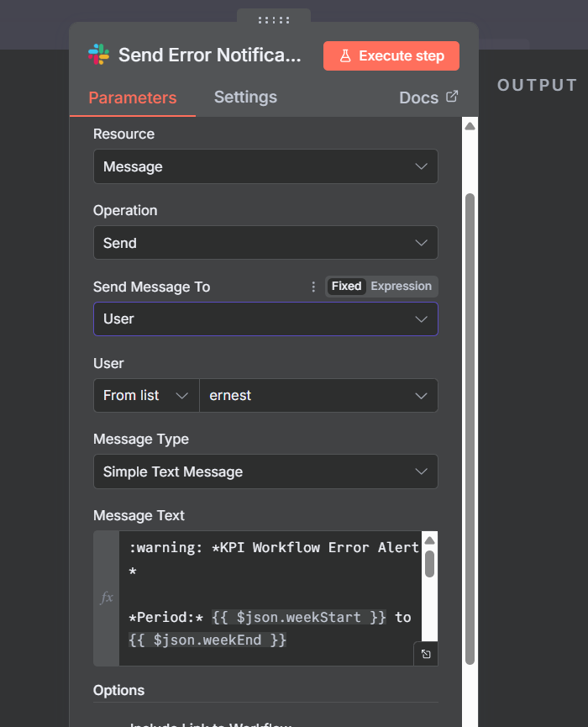Image resolution: width=588 pixels, height=727 pixels.
Task: Click the drag handle atop the panel
Action: [x=274, y=20]
